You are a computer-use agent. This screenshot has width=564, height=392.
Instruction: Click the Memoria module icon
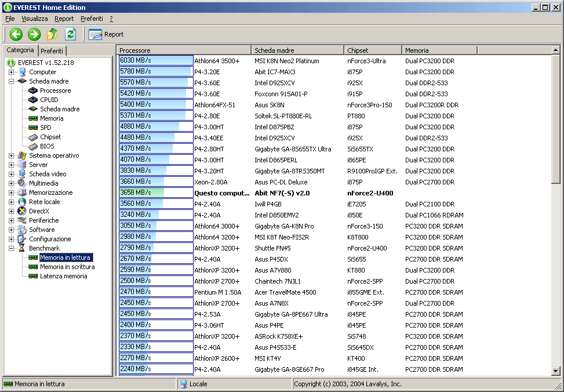[x=33, y=118]
